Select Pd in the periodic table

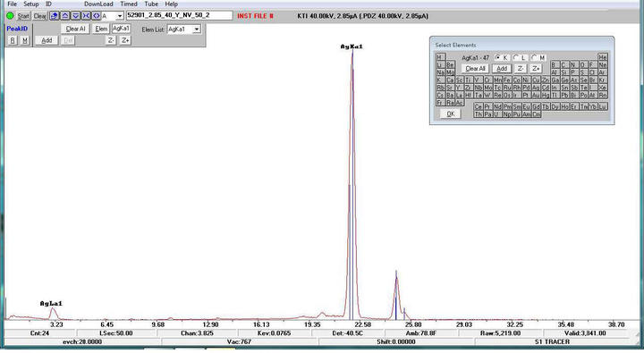(x=527, y=88)
